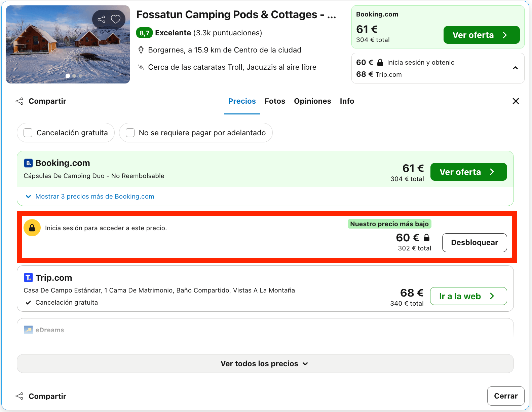Click the Nuestro precio más bajo badge

click(389, 224)
